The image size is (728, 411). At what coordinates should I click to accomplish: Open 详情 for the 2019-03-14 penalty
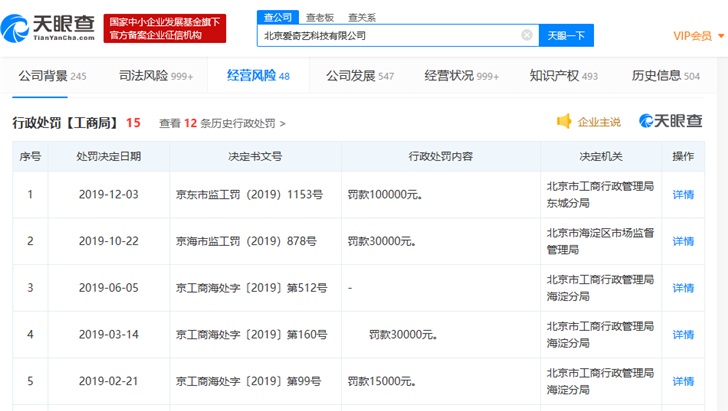point(683,334)
